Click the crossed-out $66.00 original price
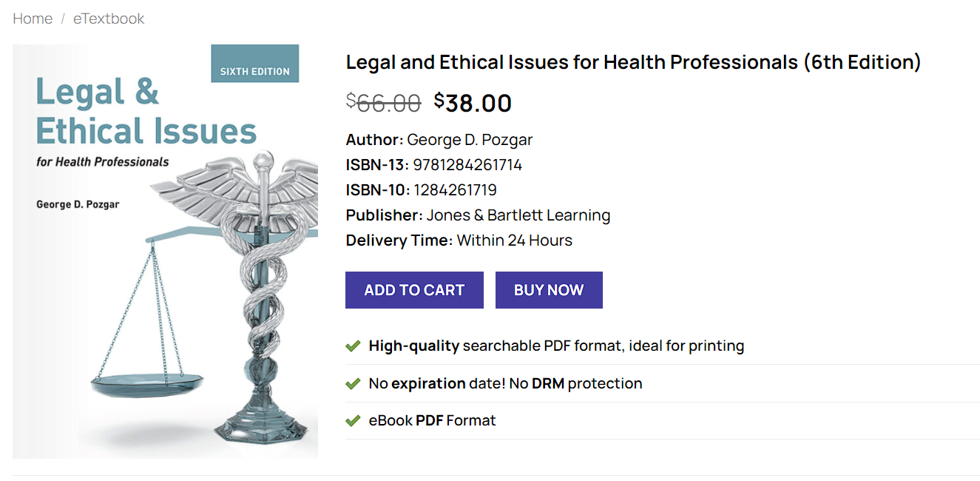 coord(384,103)
